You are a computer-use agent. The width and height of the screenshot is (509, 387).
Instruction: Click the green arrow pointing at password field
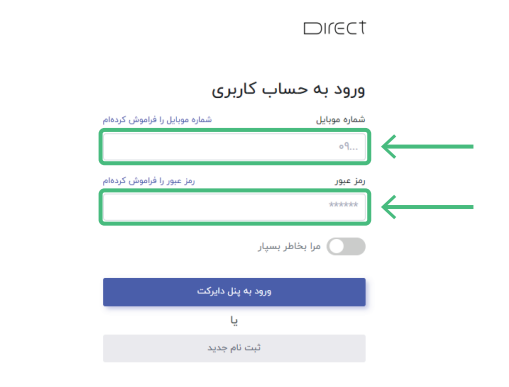coord(427,207)
